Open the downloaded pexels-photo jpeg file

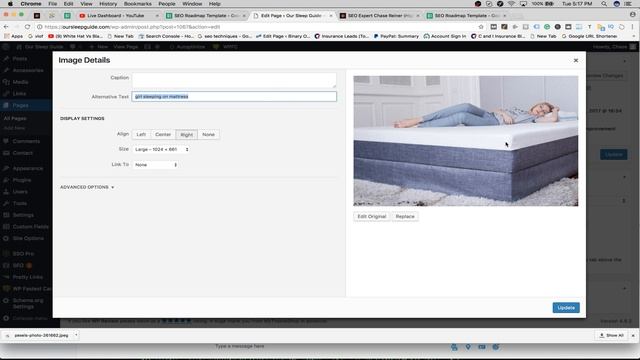41,335
